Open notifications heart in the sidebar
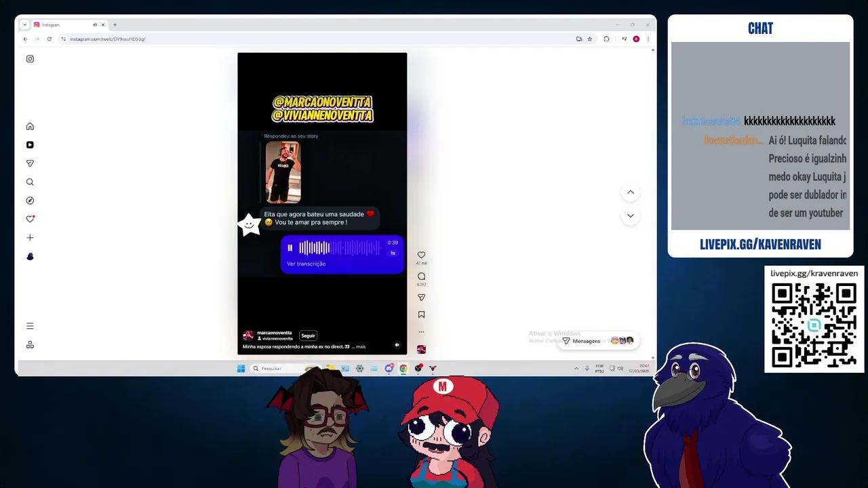The width and height of the screenshot is (868, 488). tap(30, 219)
